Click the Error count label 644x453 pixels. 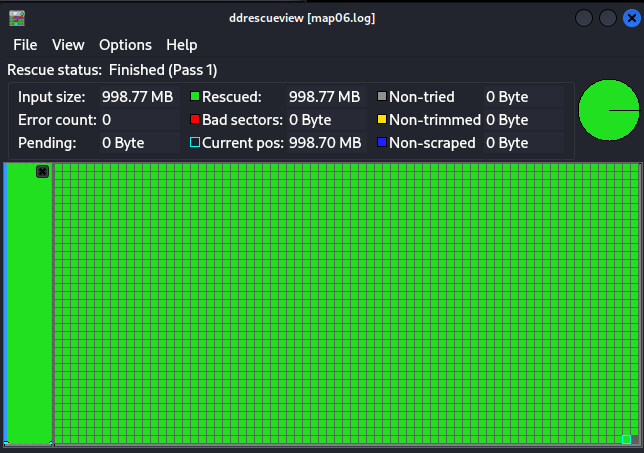tap(57, 120)
